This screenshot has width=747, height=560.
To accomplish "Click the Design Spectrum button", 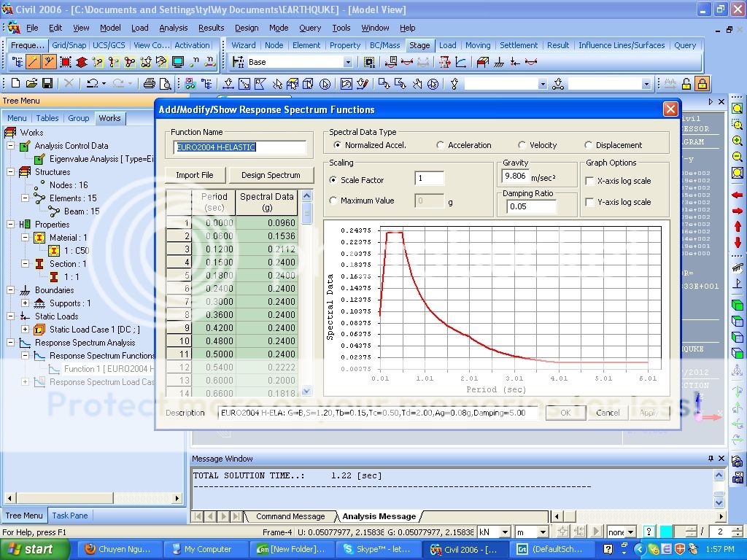I will (x=271, y=175).
